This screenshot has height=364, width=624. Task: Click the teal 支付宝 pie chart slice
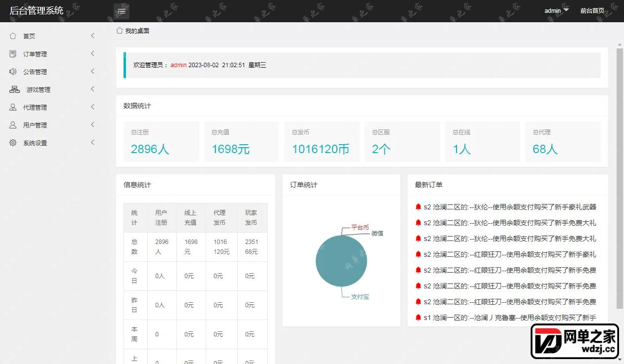point(341,261)
